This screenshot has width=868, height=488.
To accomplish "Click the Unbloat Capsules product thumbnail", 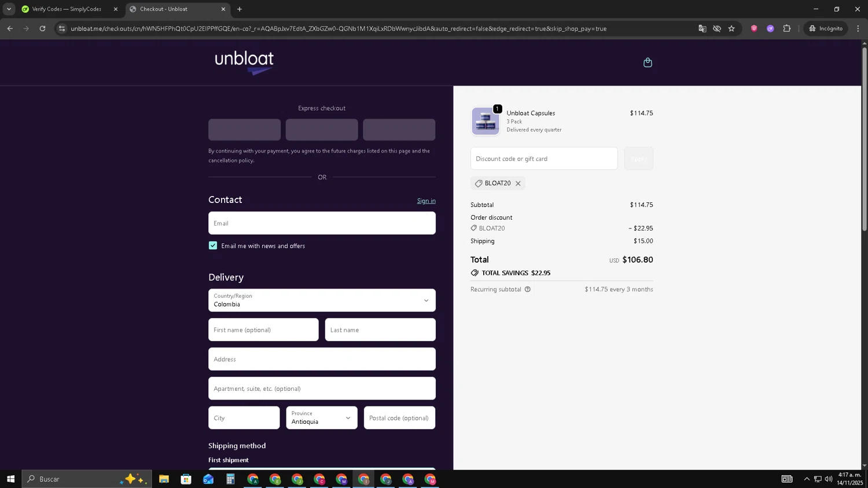I will click(486, 121).
